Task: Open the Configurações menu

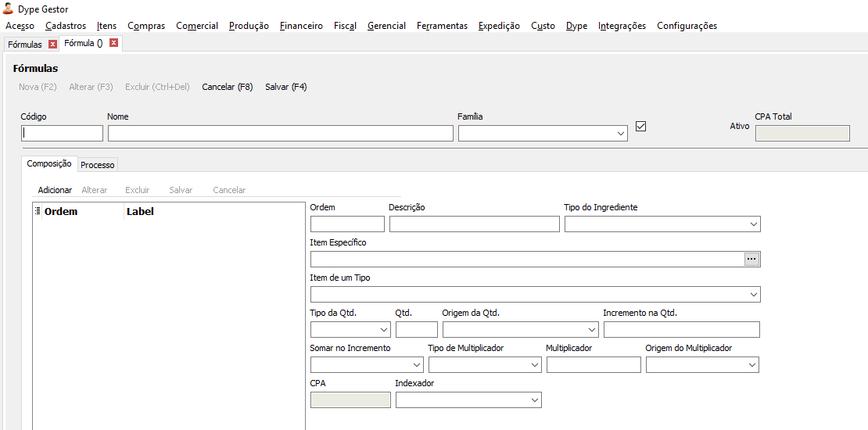Action: tap(687, 26)
